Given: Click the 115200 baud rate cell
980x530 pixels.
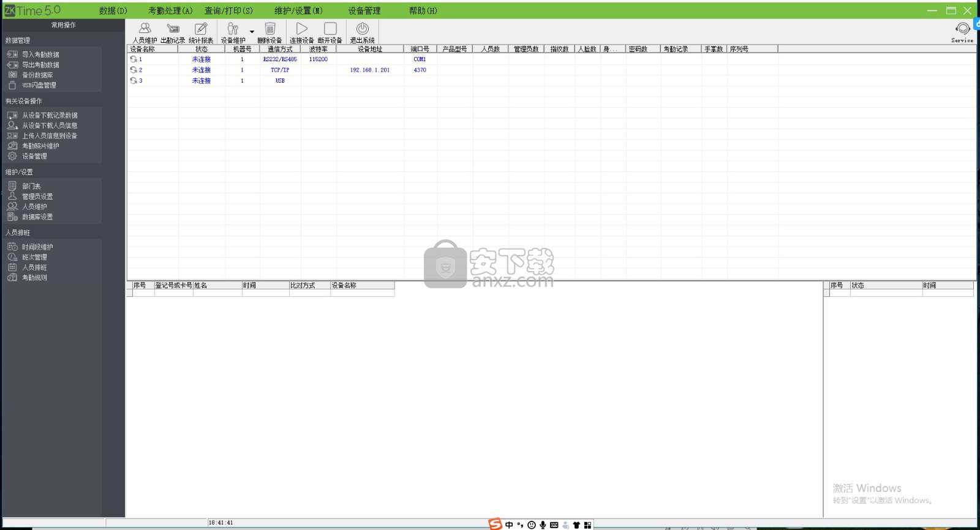Looking at the screenshot, I should pos(318,59).
